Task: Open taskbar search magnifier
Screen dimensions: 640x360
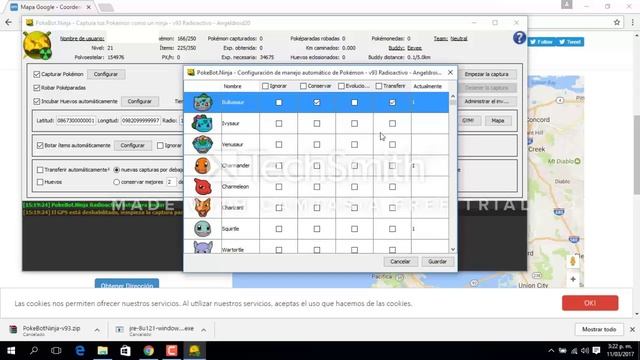Action: coord(34,351)
